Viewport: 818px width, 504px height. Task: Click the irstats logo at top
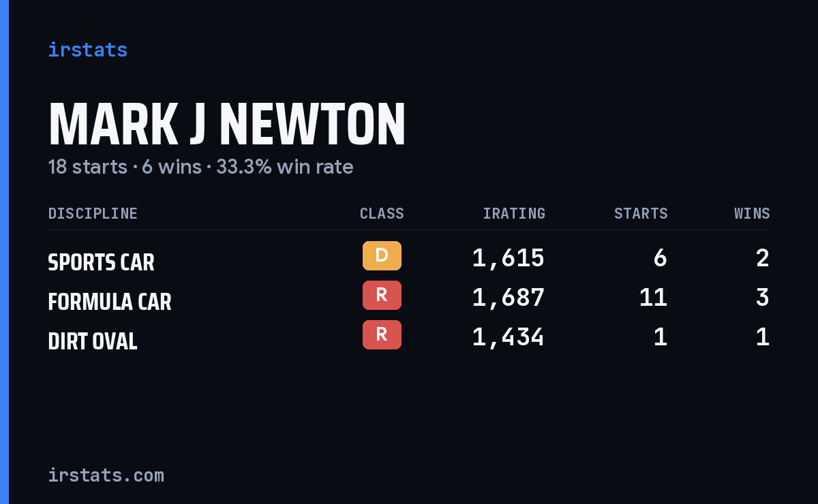[87, 50]
